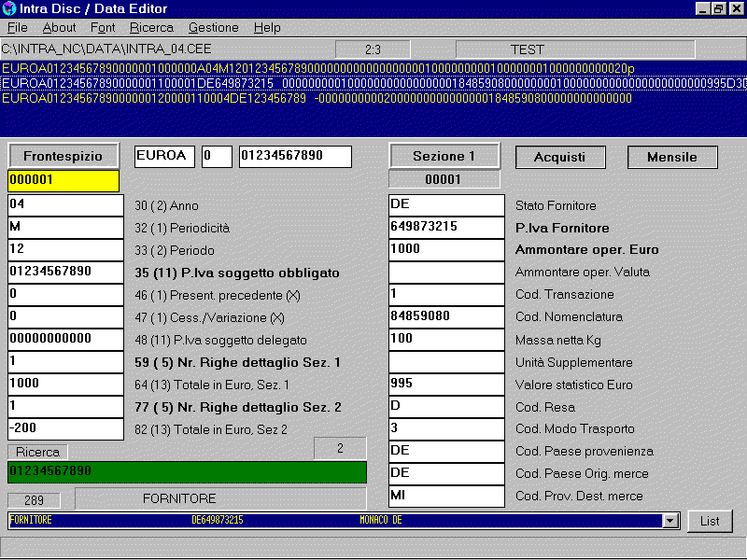Click the green search field 01234567890
747x560 pixels.
click(188, 472)
